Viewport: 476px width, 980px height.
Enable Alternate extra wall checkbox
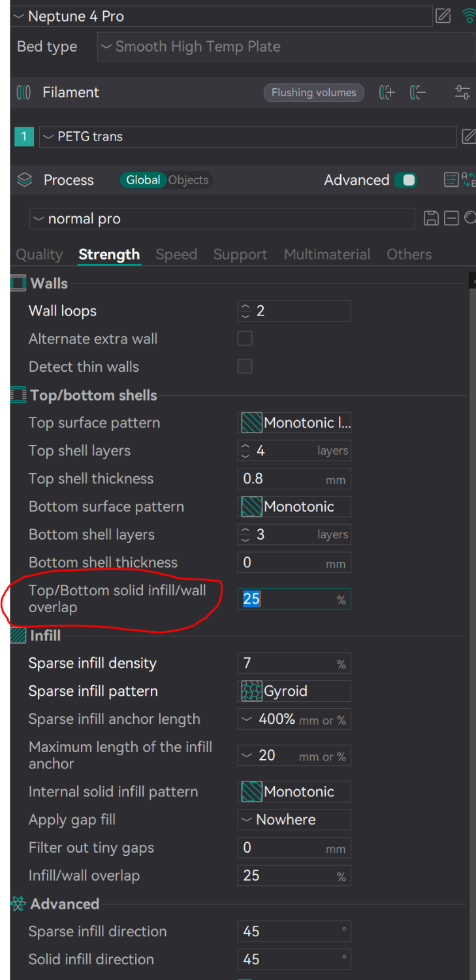point(245,338)
